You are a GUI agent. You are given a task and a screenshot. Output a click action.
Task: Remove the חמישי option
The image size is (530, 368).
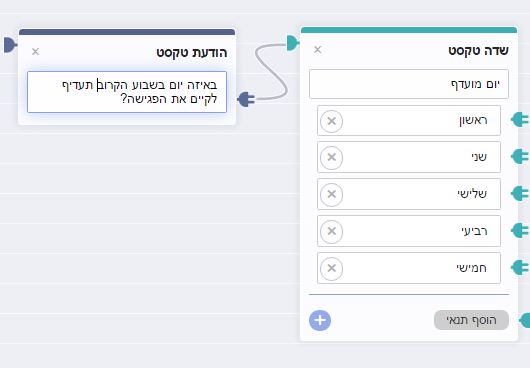pyautogui.click(x=332, y=268)
